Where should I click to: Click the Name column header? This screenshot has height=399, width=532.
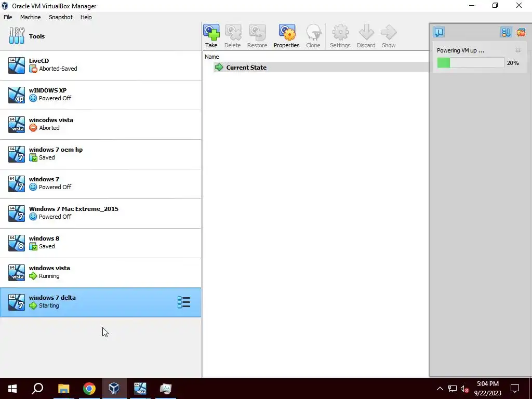click(x=212, y=57)
